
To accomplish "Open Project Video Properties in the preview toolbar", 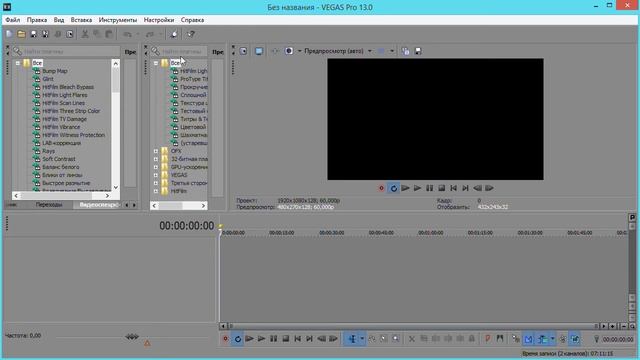I will tap(243, 51).
